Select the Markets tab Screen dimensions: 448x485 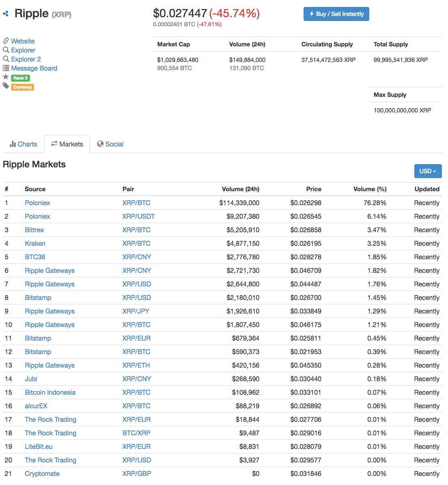(67, 144)
